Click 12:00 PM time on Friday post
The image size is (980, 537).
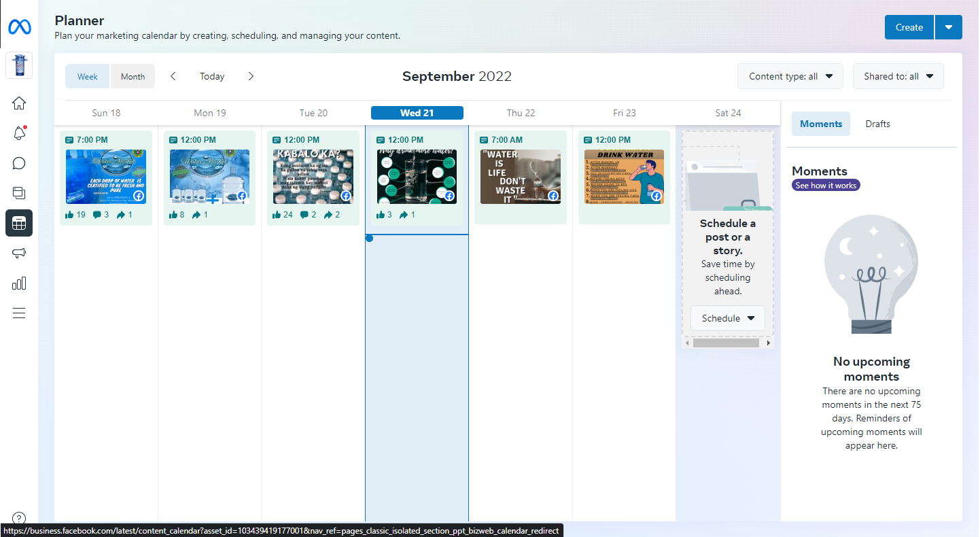(x=612, y=140)
